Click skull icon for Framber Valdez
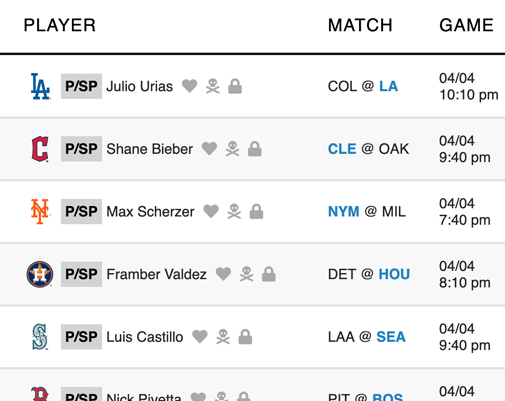Screen dimensions: 505x401 (247, 274)
